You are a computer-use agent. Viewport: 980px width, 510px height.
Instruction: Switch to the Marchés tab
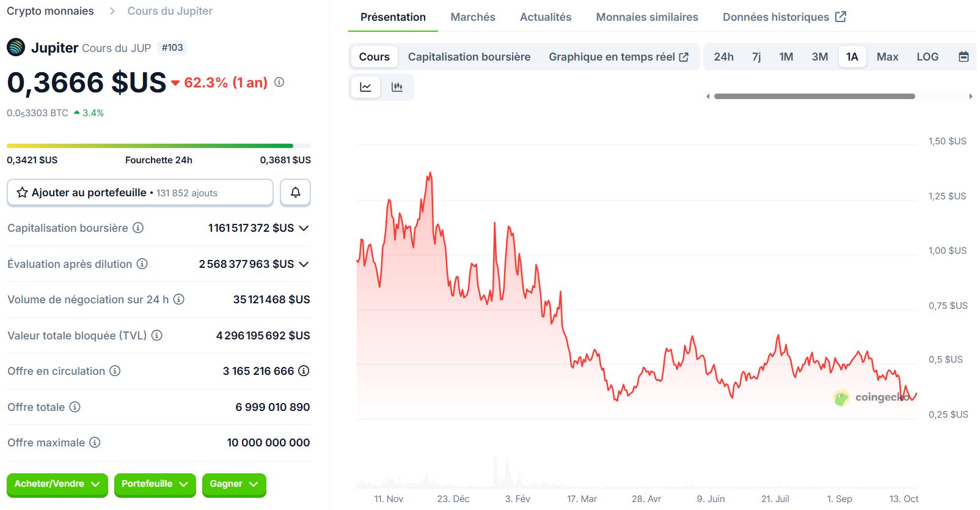pyautogui.click(x=473, y=17)
